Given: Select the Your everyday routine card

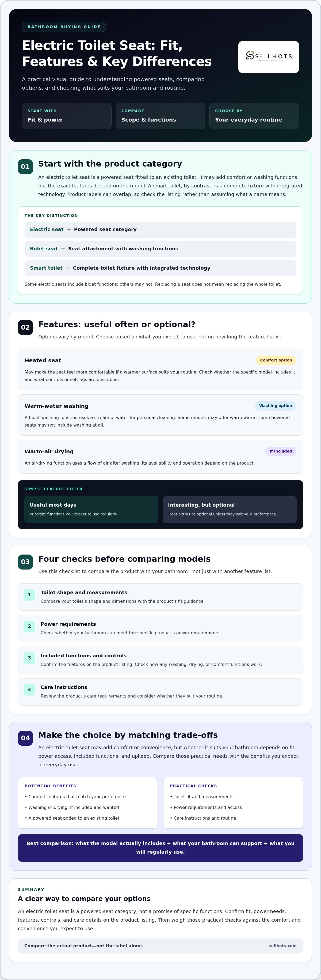Looking at the screenshot, I should click(x=254, y=116).
